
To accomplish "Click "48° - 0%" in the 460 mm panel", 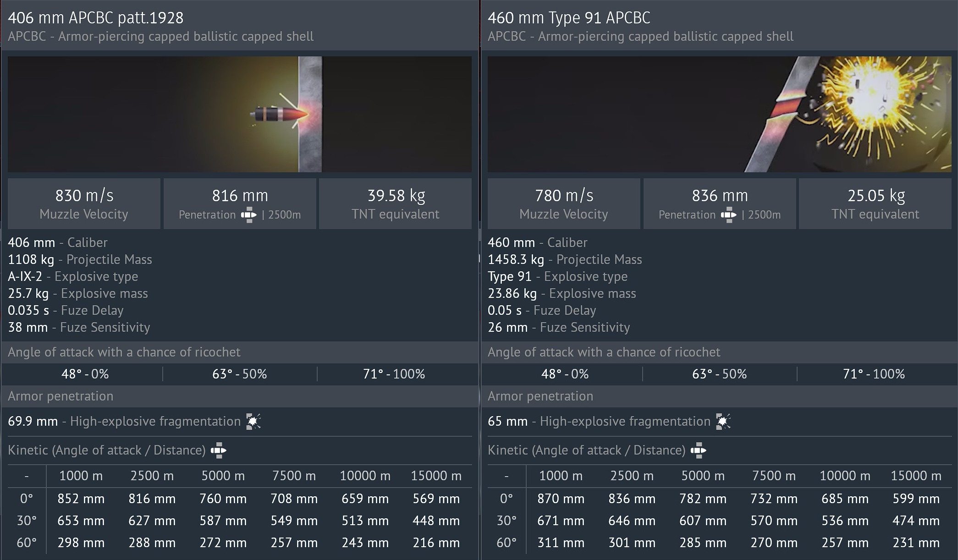I will pyautogui.click(x=565, y=374).
